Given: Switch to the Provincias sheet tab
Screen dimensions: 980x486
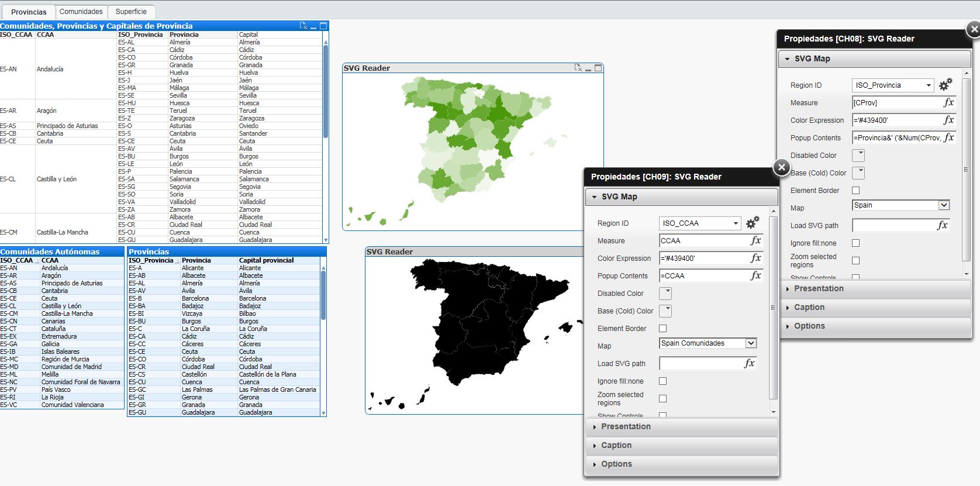Looking at the screenshot, I should pos(29,12).
